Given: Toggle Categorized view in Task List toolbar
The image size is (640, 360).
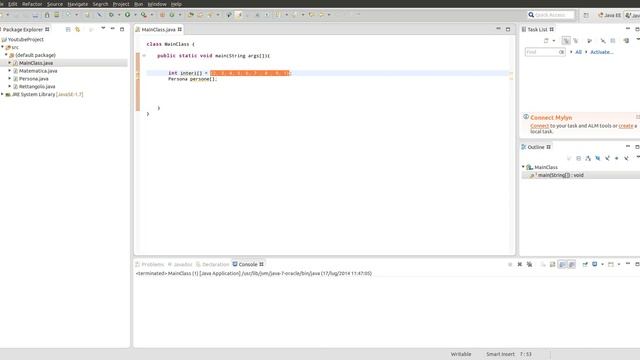Looking at the screenshot, I should click(566, 41).
